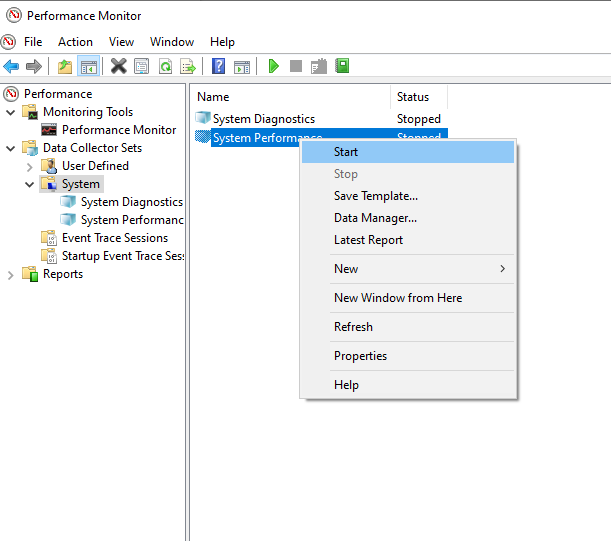The image size is (611, 541).
Task: Click the Back arrow toolbar icon
Action: point(11,66)
